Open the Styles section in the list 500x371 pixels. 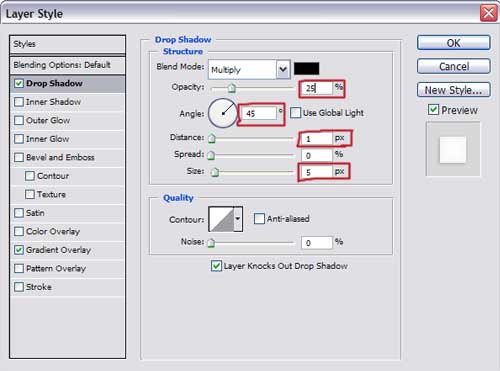68,44
